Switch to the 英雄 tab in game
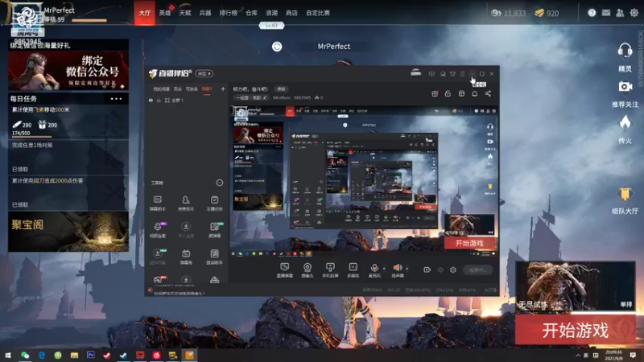The width and height of the screenshot is (644, 362). point(165,13)
